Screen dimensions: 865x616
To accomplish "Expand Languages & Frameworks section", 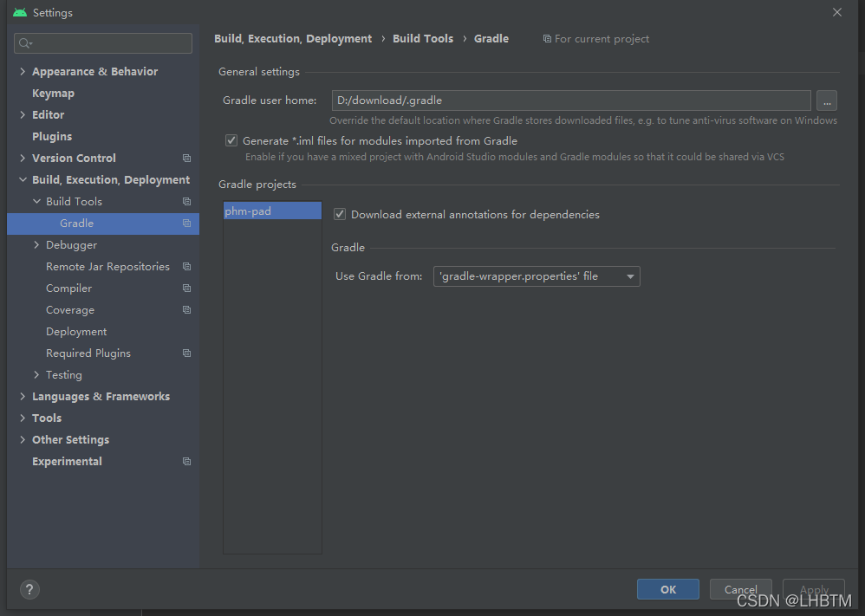I will coord(23,396).
